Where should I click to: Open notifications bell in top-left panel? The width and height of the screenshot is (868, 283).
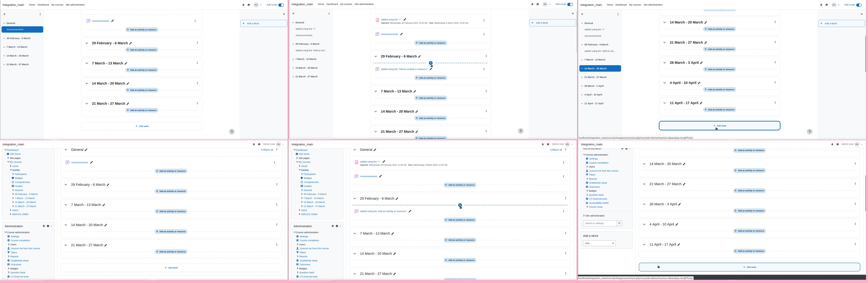point(243,5)
